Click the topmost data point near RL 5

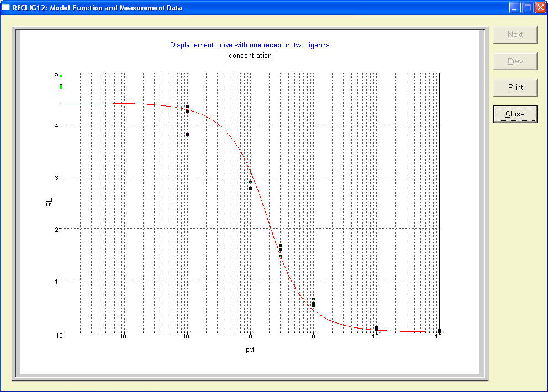pyautogui.click(x=61, y=76)
